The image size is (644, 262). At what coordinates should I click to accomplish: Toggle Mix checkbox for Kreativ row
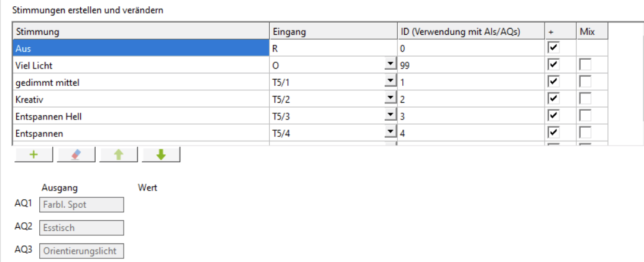(584, 99)
